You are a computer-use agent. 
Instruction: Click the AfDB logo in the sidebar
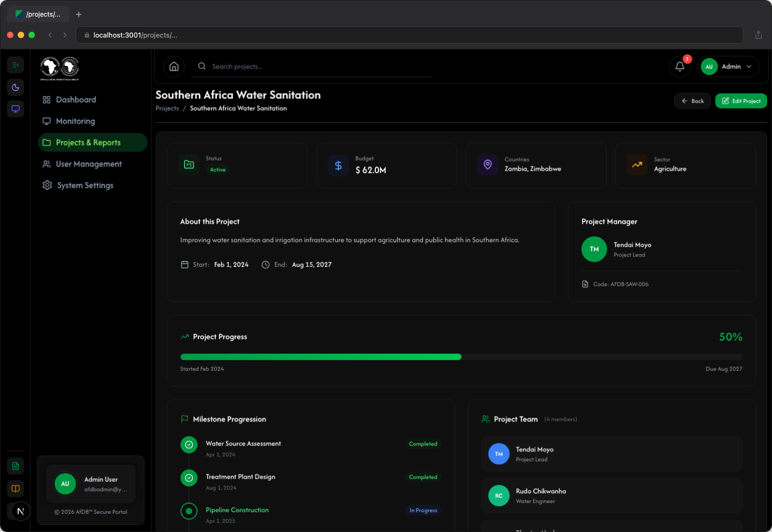[x=60, y=68]
